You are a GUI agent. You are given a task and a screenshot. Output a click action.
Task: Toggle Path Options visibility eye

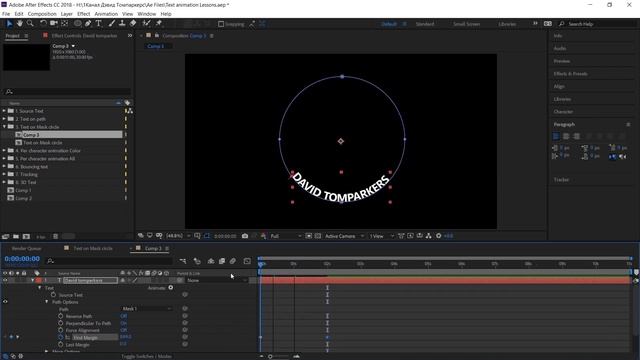[5, 302]
